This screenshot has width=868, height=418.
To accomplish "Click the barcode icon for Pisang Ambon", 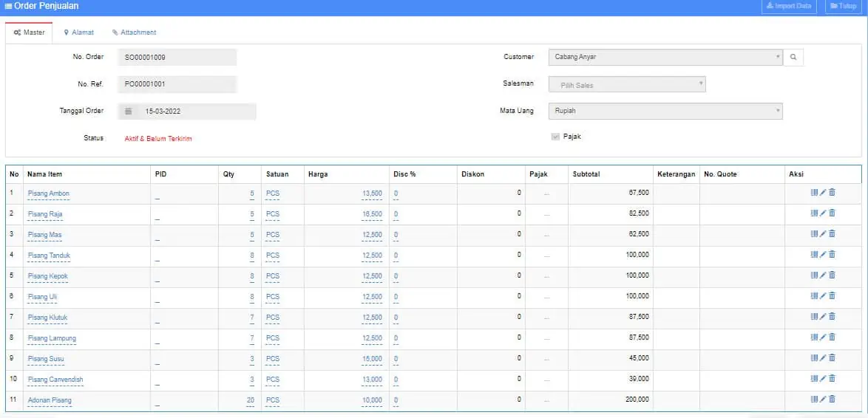I will 814,193.
